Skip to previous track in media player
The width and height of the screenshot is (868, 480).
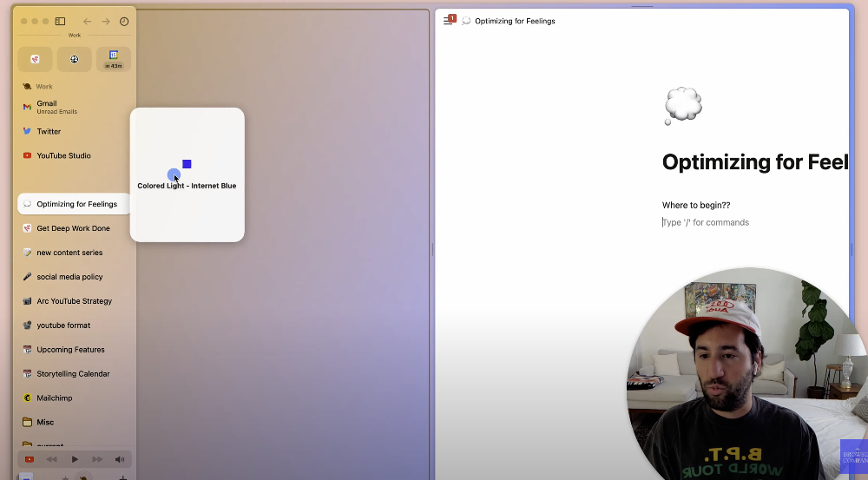pos(52,459)
